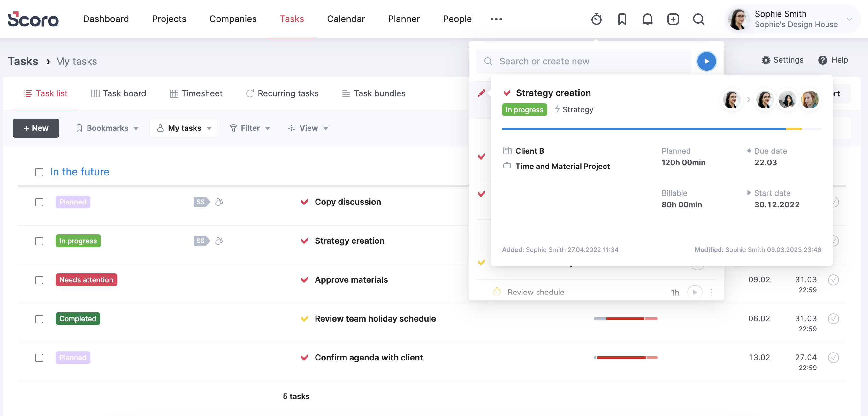Image resolution: width=868 pixels, height=416 pixels.
Task: Go to the Dashboard menu
Action: [x=106, y=19]
